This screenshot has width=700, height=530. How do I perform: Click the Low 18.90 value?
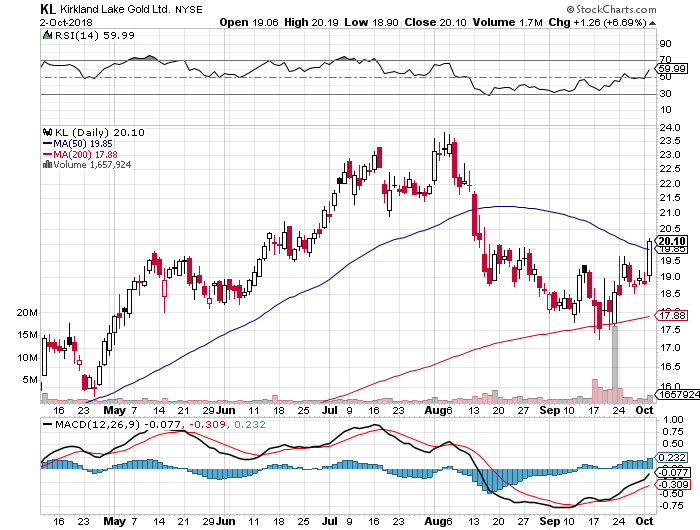click(x=371, y=22)
